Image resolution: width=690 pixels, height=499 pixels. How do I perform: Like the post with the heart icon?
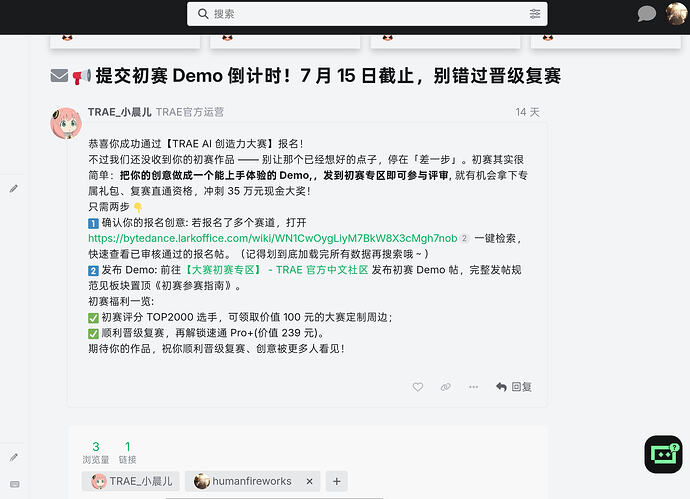(418, 387)
